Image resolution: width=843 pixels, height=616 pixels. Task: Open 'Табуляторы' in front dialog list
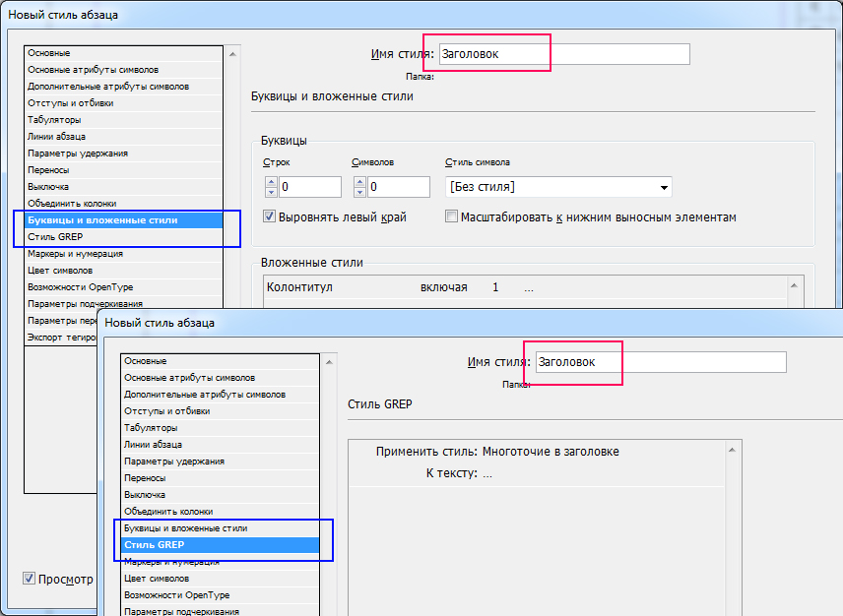pyautogui.click(x=221, y=427)
